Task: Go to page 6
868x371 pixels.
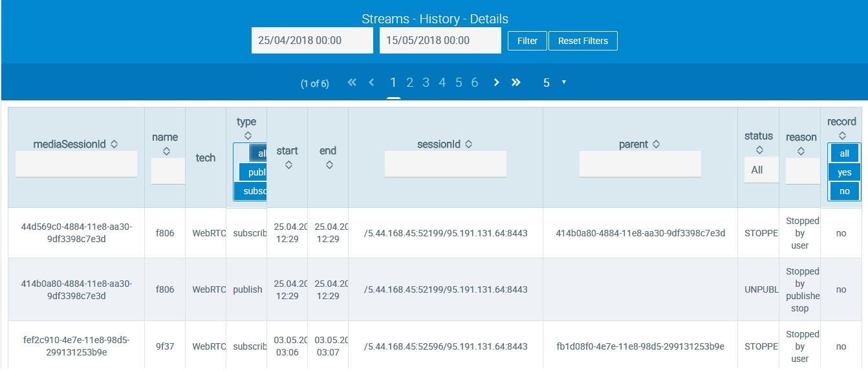Action: click(x=474, y=83)
